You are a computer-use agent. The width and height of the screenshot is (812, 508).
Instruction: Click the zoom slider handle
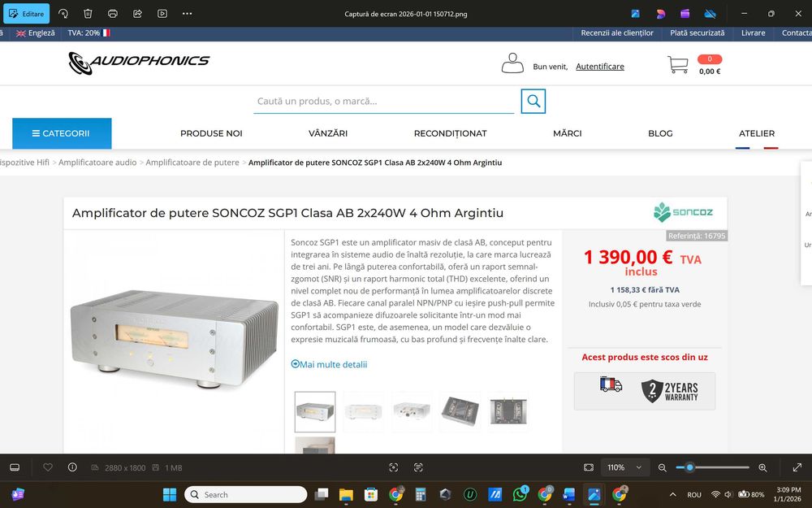689,467
